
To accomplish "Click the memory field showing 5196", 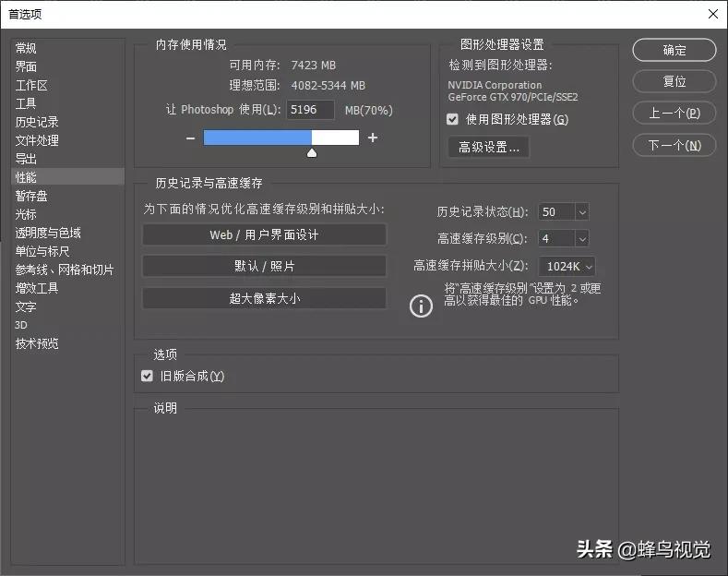I will pos(310,110).
